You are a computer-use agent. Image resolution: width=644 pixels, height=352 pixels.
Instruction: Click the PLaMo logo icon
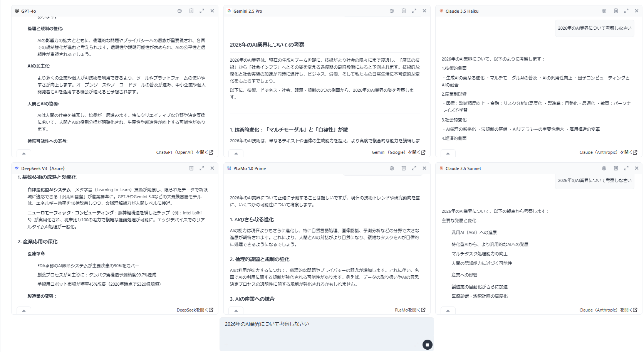coord(229,168)
